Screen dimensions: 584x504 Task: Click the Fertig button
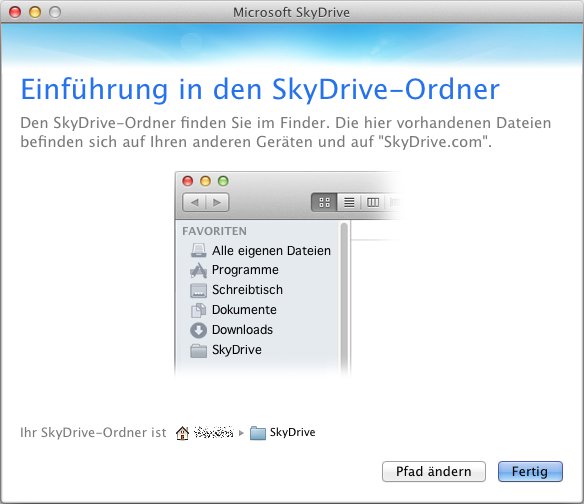pyautogui.click(x=530, y=471)
